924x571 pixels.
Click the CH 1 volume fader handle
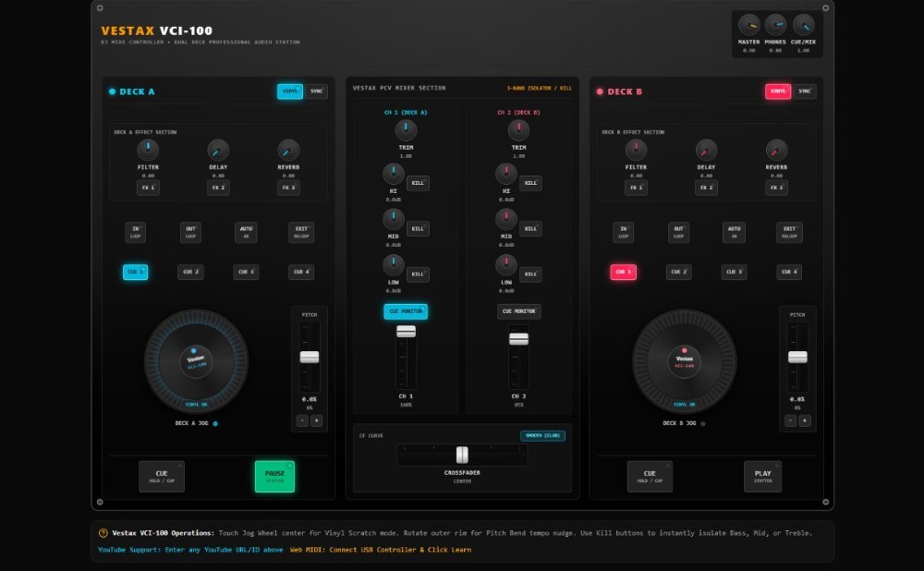[x=406, y=331]
